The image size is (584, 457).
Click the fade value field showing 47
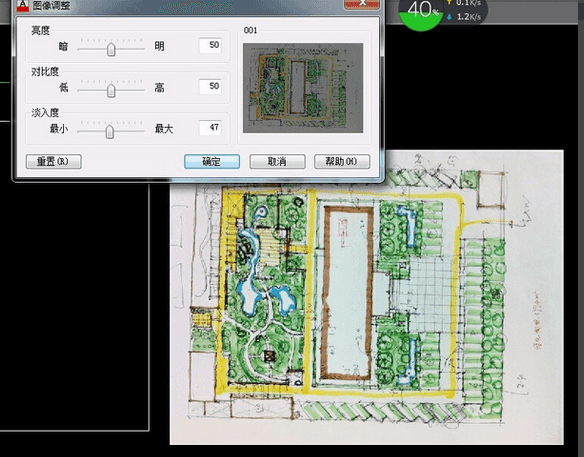click(210, 128)
